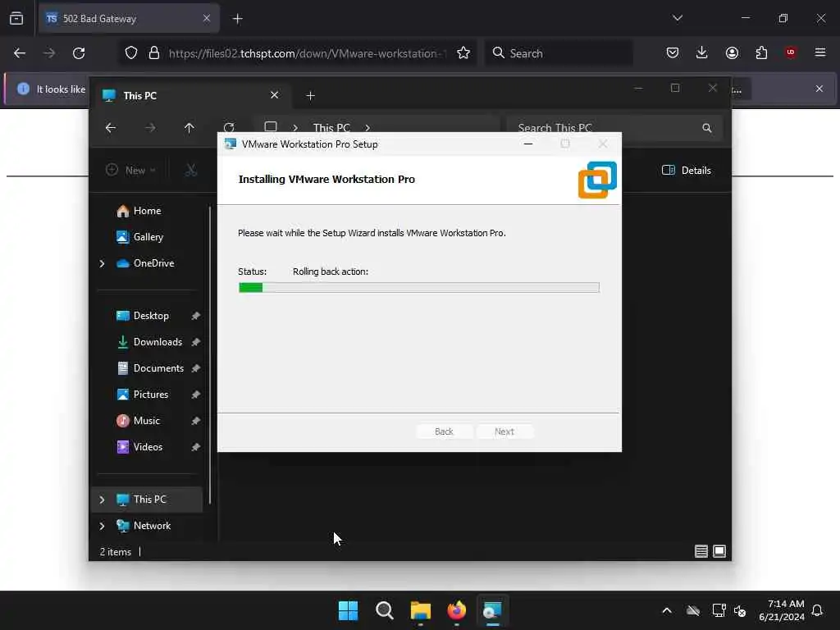
Task: Close the This PC Explorer tab
Action: (x=274, y=95)
